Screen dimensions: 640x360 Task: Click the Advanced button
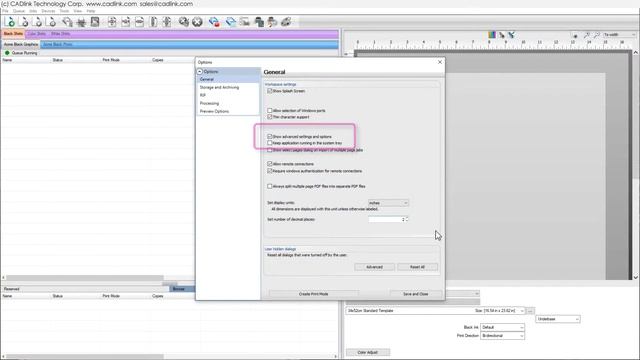374,267
